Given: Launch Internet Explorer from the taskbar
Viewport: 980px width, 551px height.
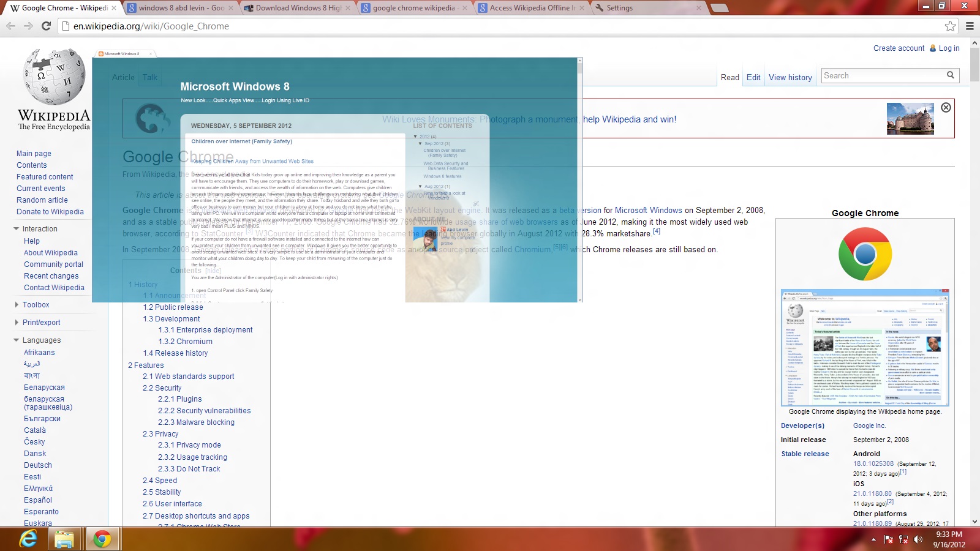Looking at the screenshot, I should tap(28, 539).
